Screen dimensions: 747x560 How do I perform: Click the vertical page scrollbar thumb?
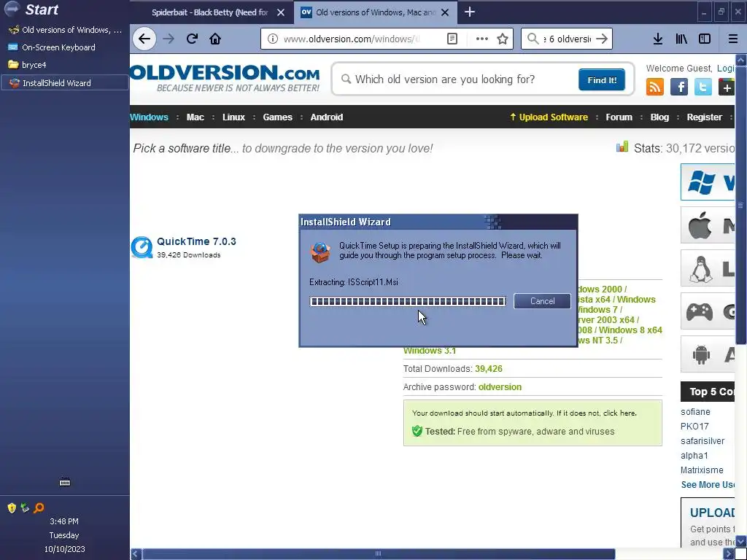coord(741,205)
